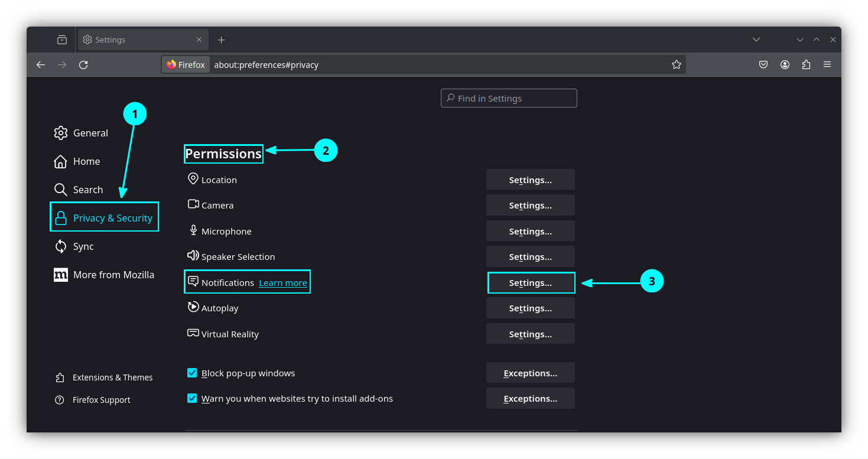This screenshot has width=868, height=459.
Task: Open Autoplay Settings button
Action: coord(531,308)
